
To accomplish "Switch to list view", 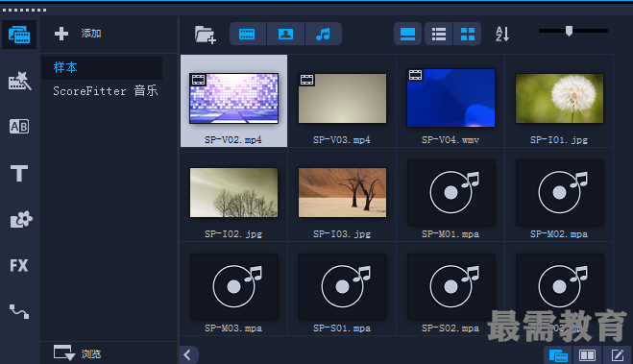I will pyautogui.click(x=439, y=34).
